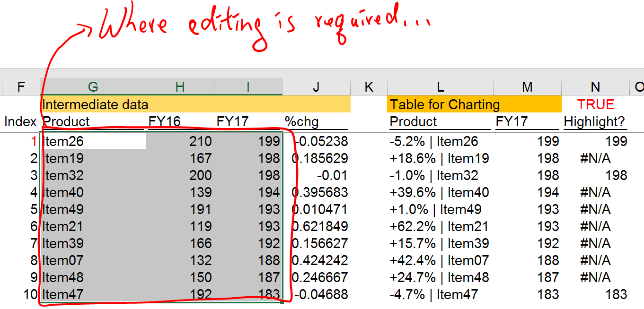
Task: Select the #N/A cell in Item19 row
Action: 595,158
